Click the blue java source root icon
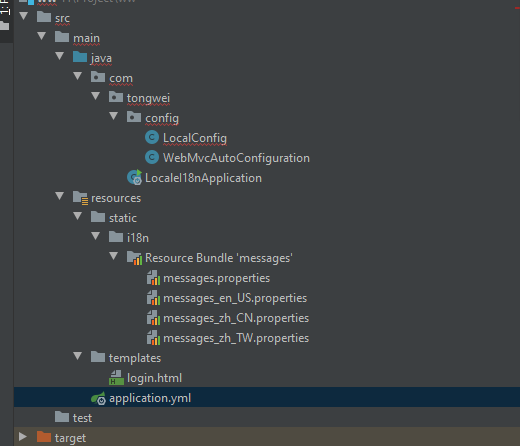520x446 pixels. click(x=80, y=57)
